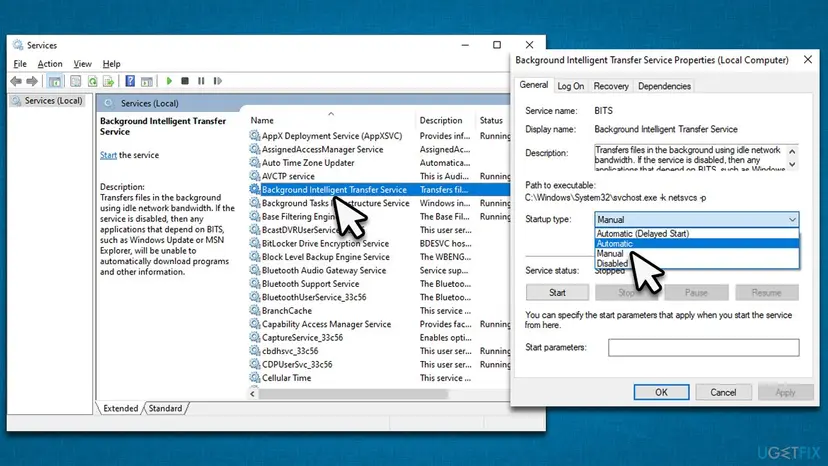Minimize the Services window

coord(465,45)
